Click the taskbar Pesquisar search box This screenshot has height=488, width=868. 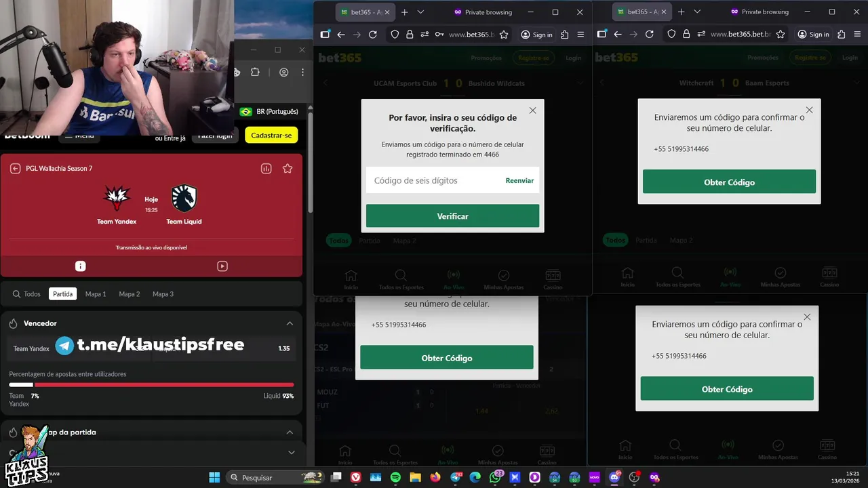coord(275,477)
